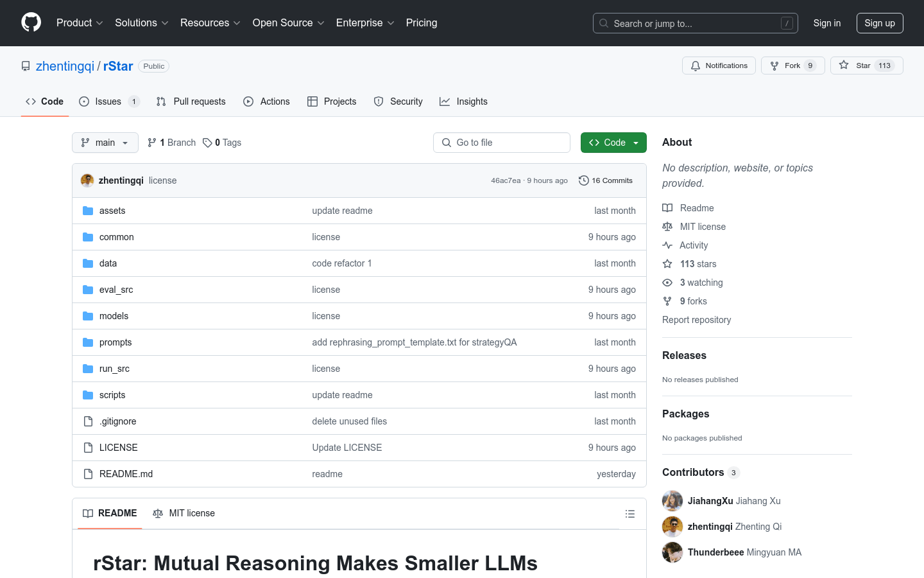Click the Star icon

(x=844, y=66)
